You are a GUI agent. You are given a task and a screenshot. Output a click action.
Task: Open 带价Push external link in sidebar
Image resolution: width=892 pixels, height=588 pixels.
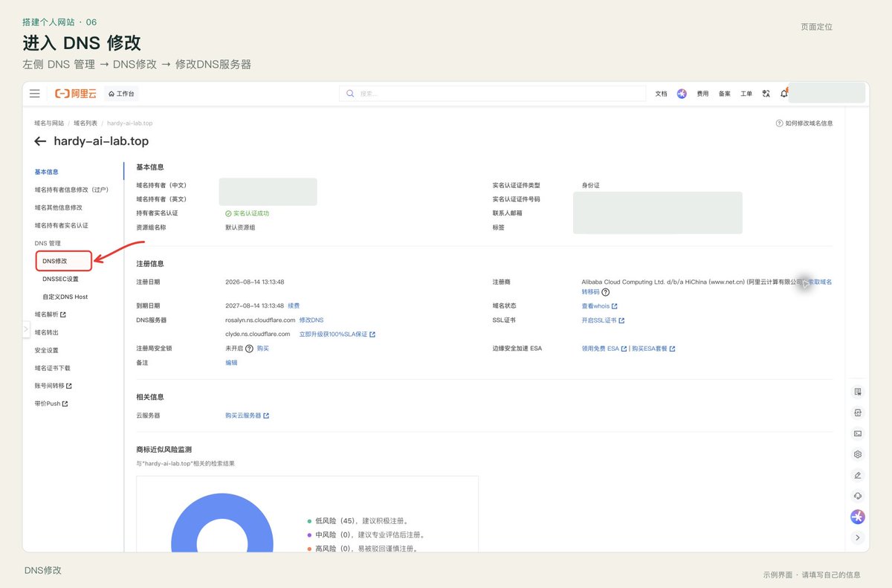[51, 404]
